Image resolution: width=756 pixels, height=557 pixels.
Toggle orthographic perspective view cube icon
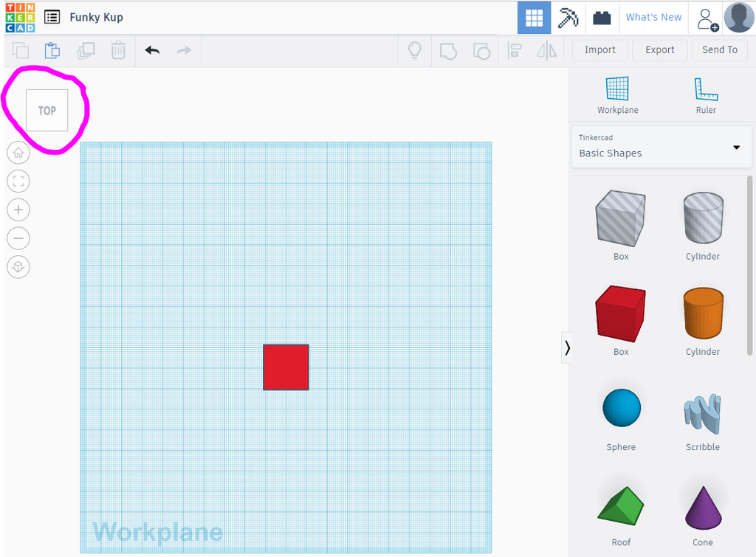click(x=18, y=266)
